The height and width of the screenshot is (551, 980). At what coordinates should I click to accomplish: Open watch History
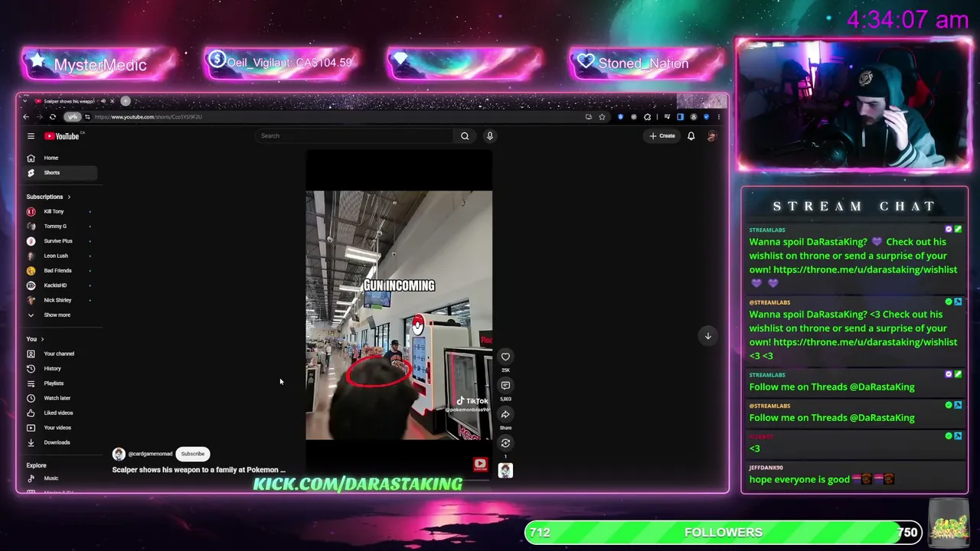tap(52, 369)
